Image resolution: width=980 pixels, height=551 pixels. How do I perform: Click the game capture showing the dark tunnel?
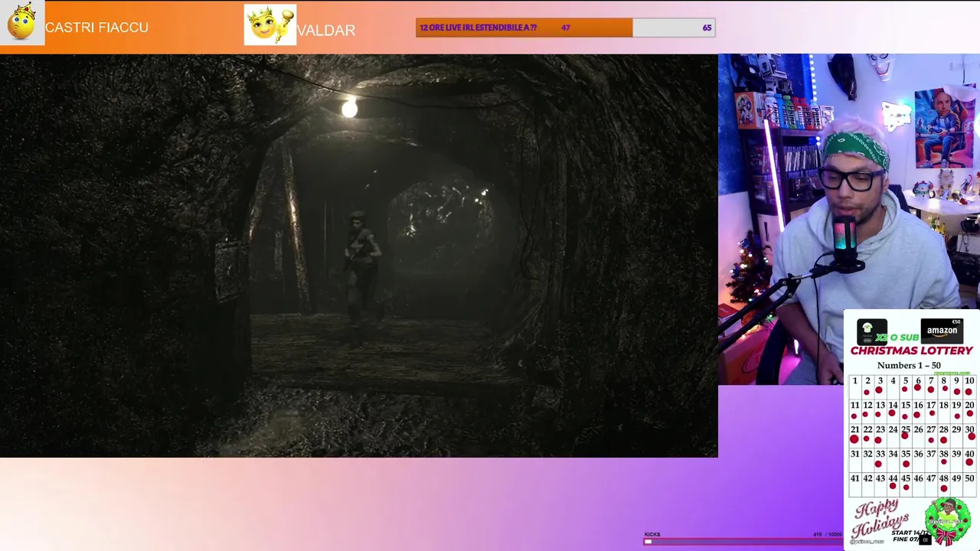(x=359, y=256)
